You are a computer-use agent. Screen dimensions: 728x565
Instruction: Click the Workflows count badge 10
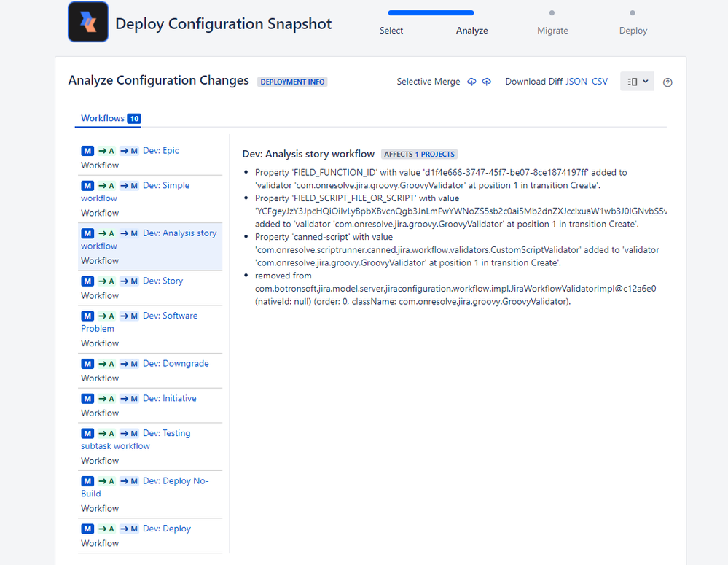click(x=134, y=119)
